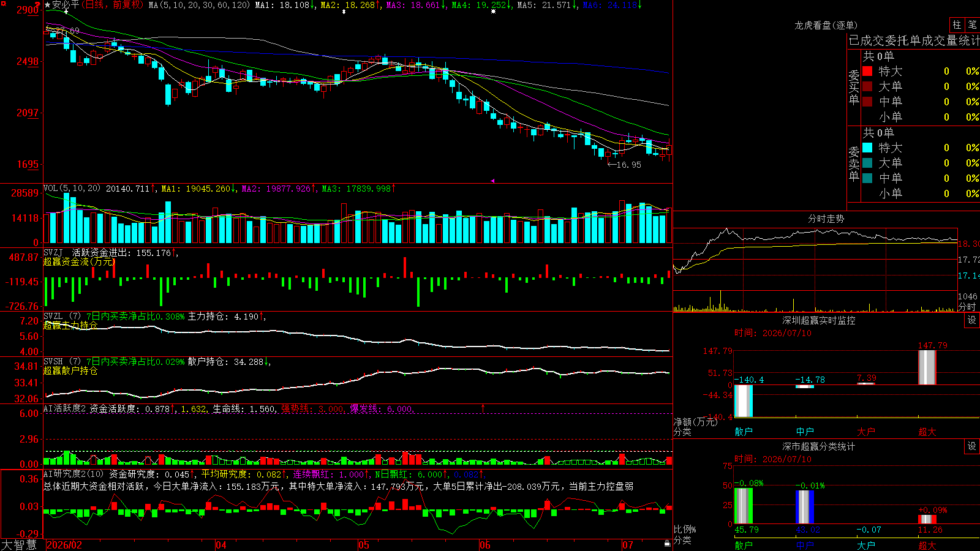Click the 05 month marker on time axis
Viewport: 980px width, 551px height.
[x=364, y=545]
